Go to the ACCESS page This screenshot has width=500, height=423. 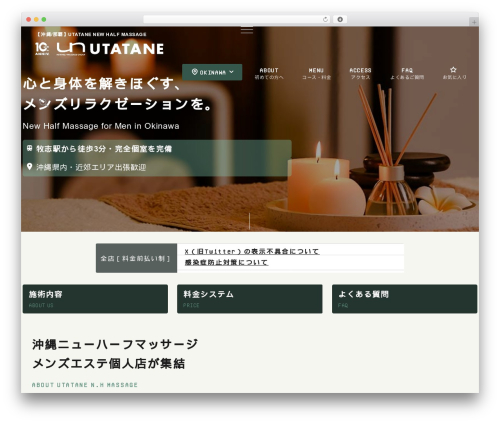tap(360, 73)
